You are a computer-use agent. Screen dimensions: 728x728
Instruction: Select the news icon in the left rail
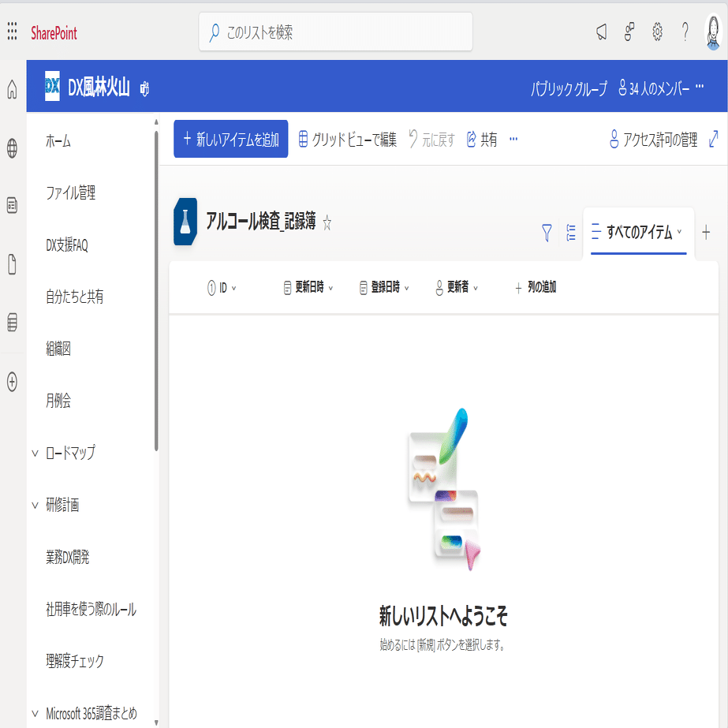coord(11,204)
